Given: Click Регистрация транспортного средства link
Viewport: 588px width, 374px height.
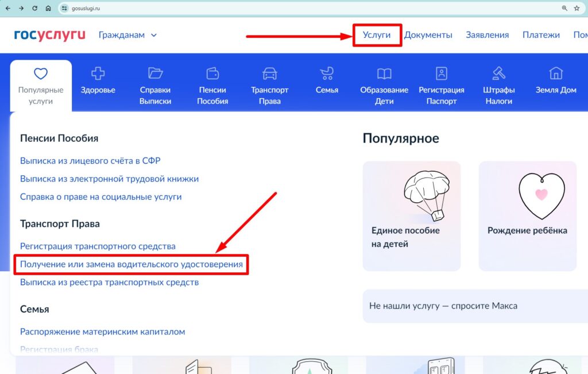Looking at the screenshot, I should pos(98,246).
